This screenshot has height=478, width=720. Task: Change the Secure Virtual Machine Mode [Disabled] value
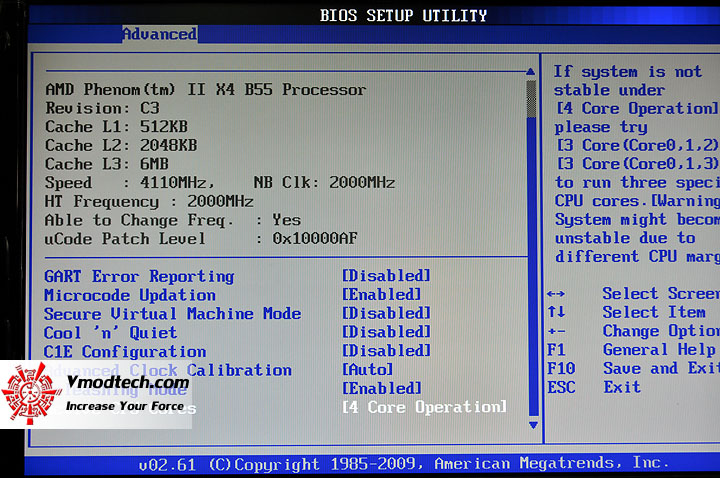tap(387, 313)
